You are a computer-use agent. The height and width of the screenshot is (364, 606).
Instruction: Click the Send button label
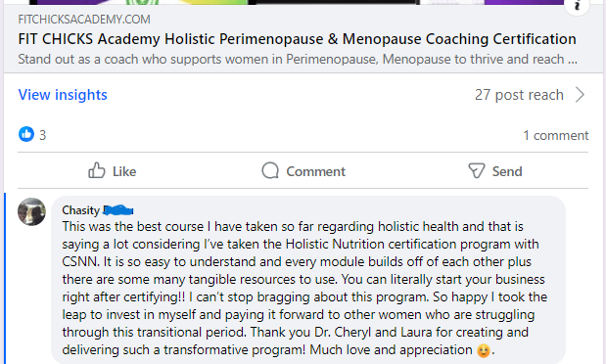[507, 171]
